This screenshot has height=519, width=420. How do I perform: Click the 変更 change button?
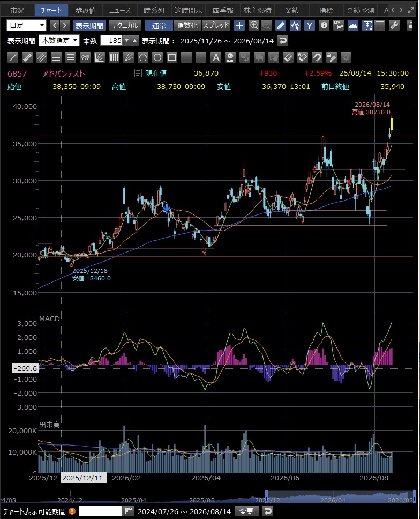tap(246, 511)
